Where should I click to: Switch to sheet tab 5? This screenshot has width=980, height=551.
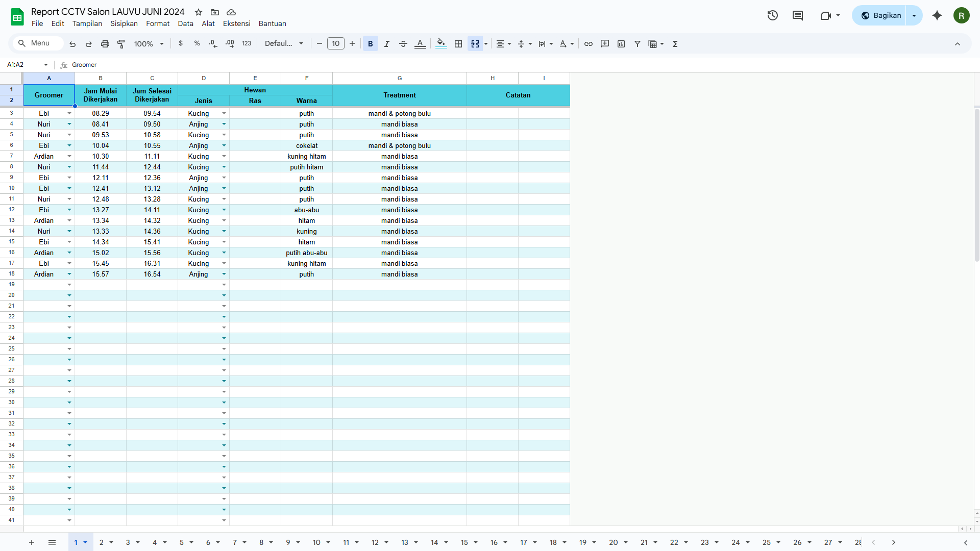point(181,542)
